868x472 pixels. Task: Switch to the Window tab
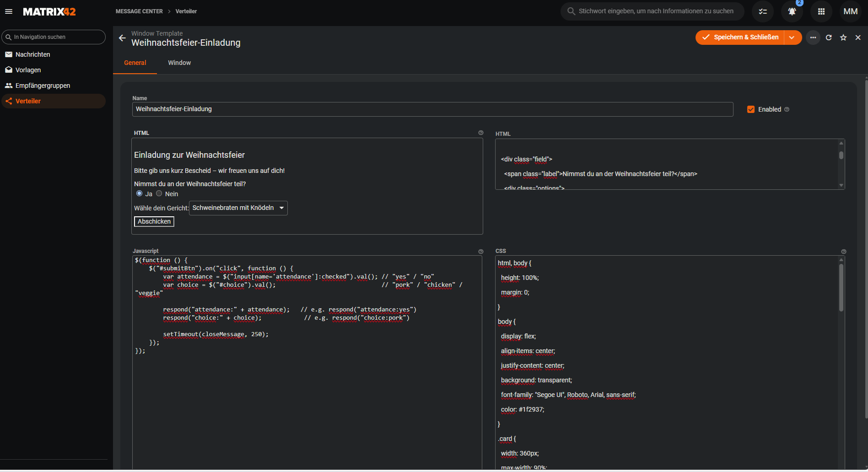tap(179, 63)
